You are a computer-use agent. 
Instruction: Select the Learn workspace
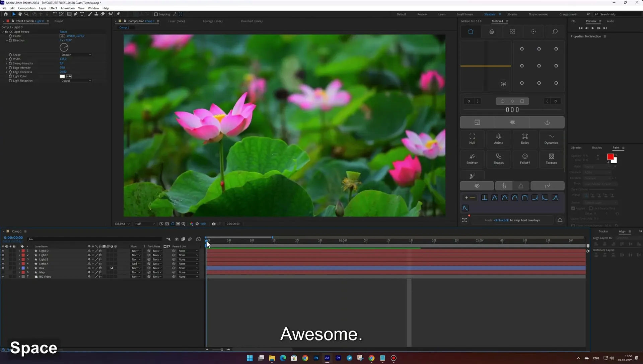(442, 14)
